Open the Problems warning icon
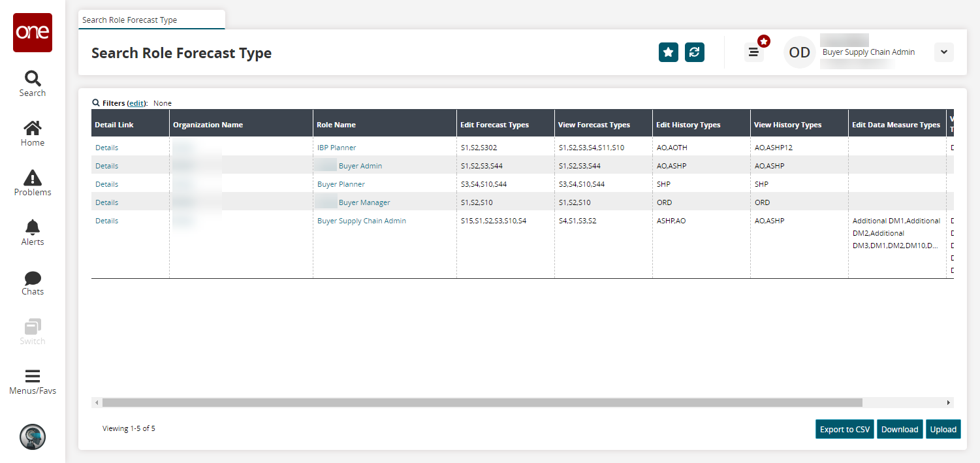 tap(32, 183)
